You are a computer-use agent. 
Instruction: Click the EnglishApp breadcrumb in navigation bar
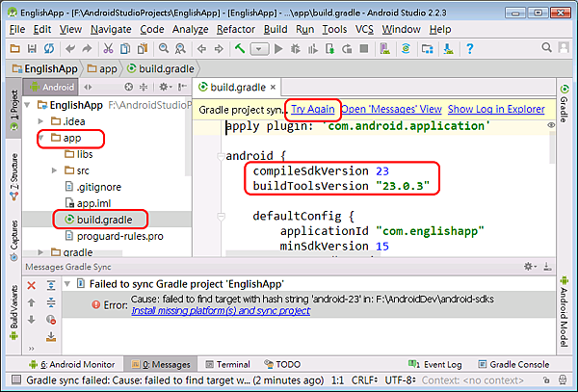point(45,69)
